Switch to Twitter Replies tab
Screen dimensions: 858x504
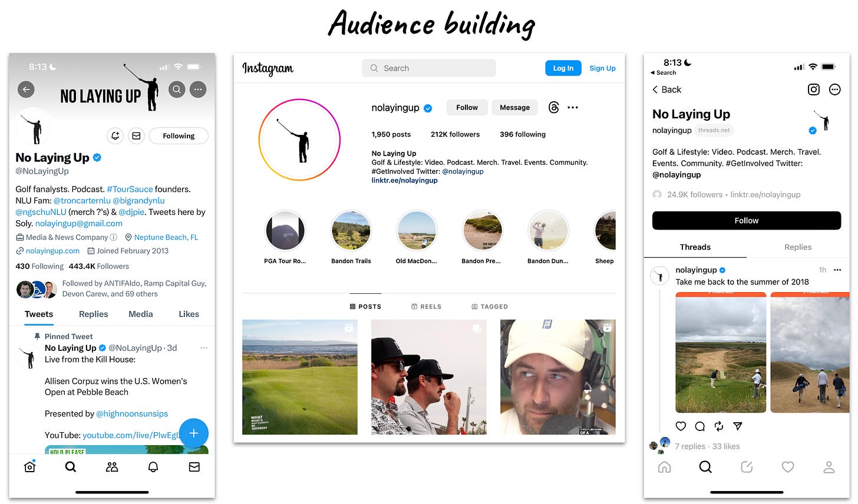click(x=93, y=314)
